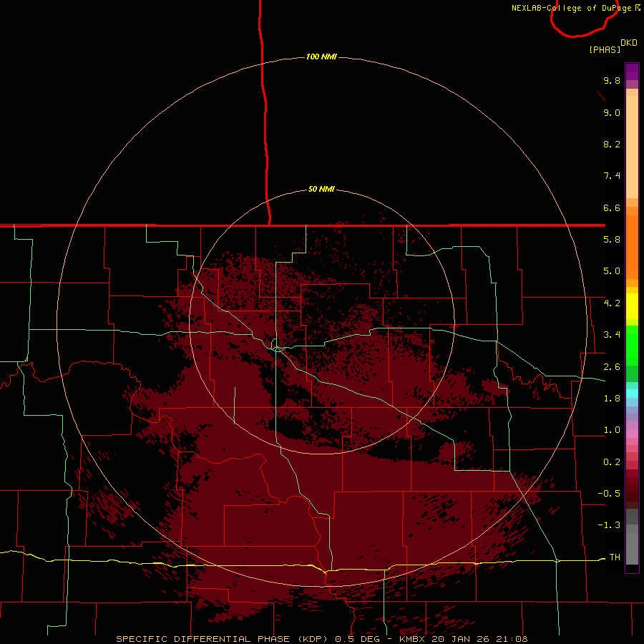Click the 1.8 value on the color scale
The width and height of the screenshot is (644, 644).
[x=612, y=399]
